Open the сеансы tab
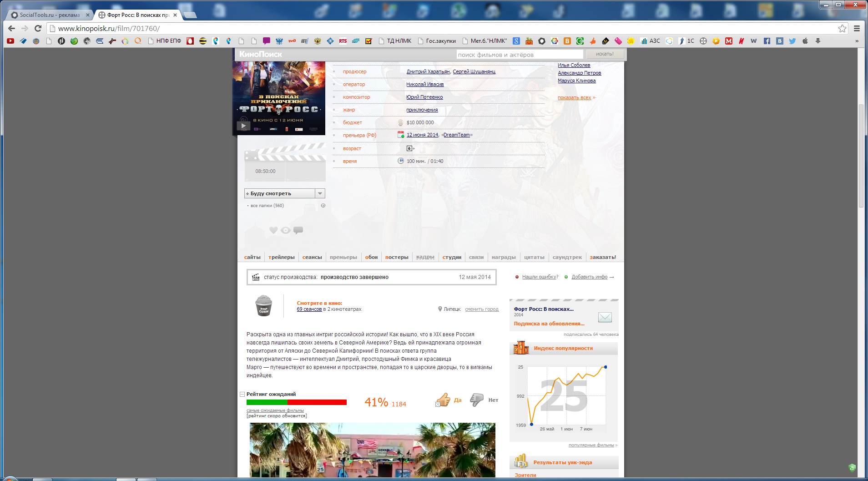The height and width of the screenshot is (481, 868). tap(312, 257)
